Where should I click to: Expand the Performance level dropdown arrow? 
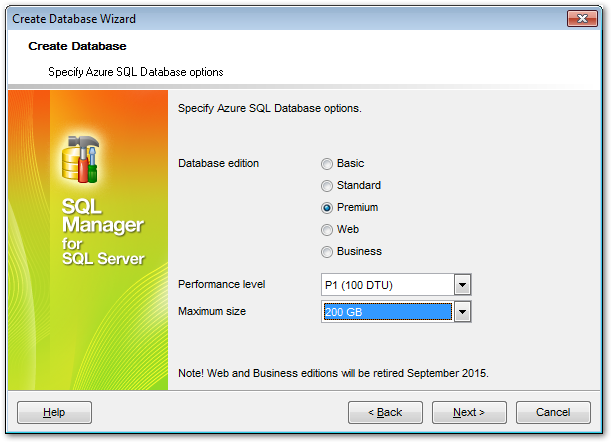coord(461,285)
